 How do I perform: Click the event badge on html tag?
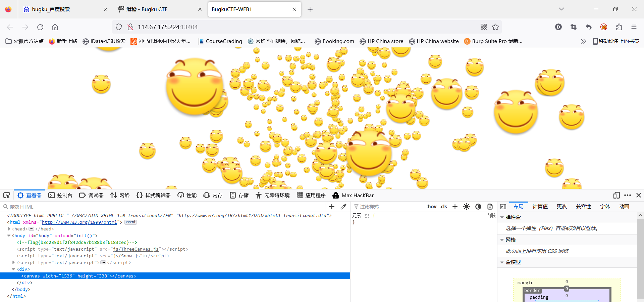pos(131,222)
